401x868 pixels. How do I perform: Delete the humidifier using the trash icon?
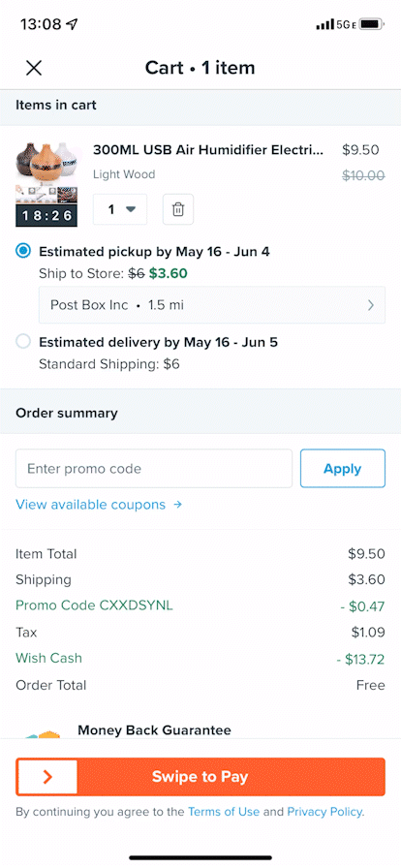coord(178,209)
